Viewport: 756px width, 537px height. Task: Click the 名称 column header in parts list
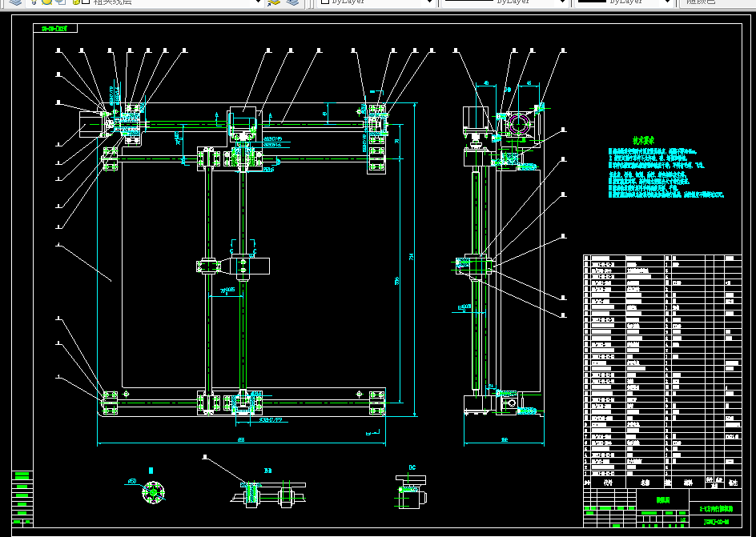pyautogui.click(x=645, y=482)
